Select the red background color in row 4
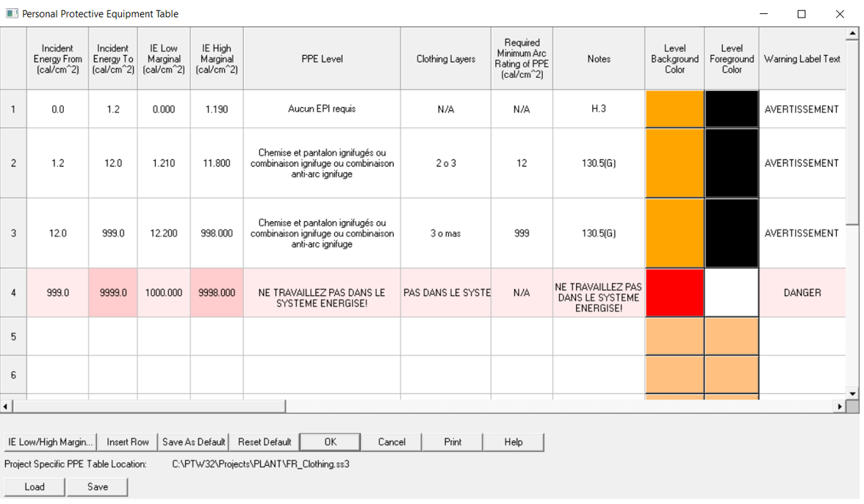The height and width of the screenshot is (504, 864). pos(674,292)
